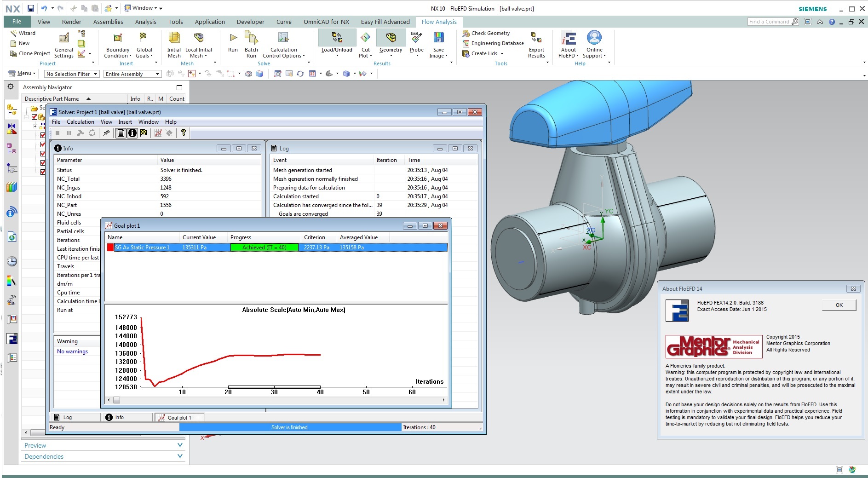Open the File tab in NX

click(x=17, y=22)
